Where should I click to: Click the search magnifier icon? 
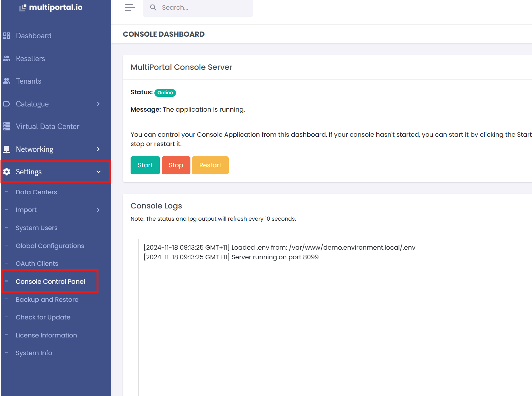[153, 7]
